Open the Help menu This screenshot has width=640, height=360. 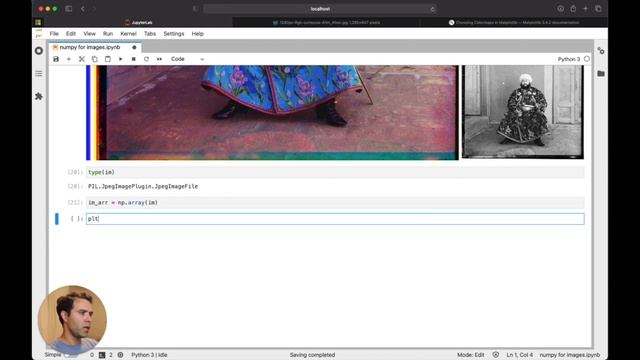[198, 34]
